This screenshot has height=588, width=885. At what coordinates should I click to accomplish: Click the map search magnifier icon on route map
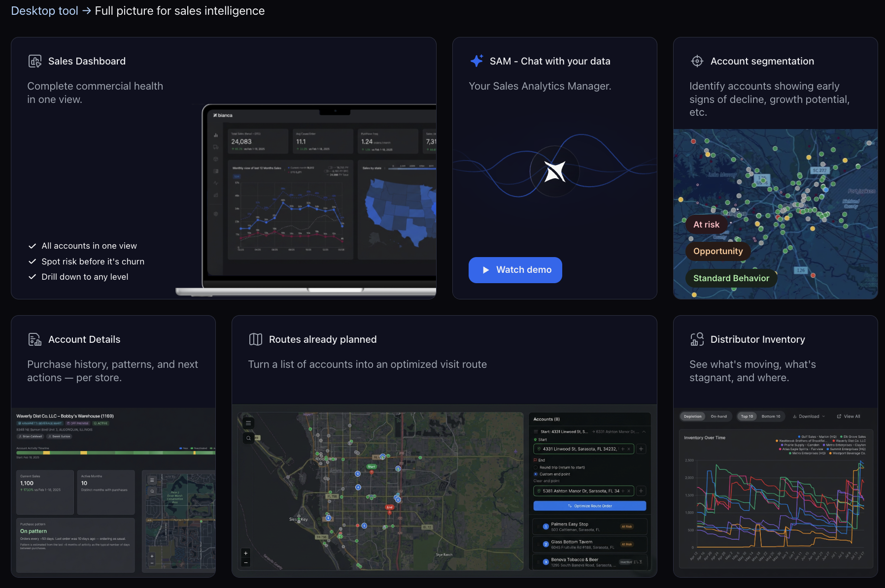click(x=248, y=438)
